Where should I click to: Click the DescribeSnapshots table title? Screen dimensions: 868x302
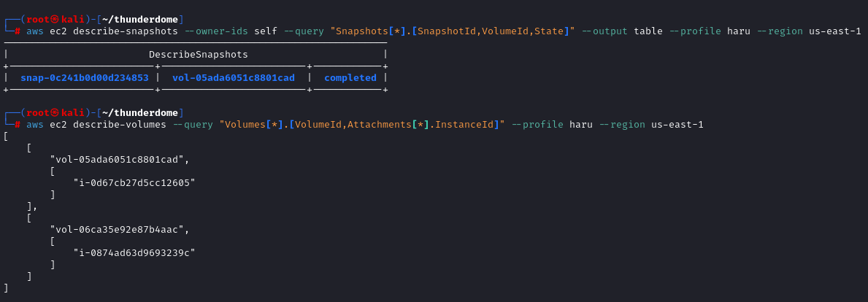coord(198,55)
